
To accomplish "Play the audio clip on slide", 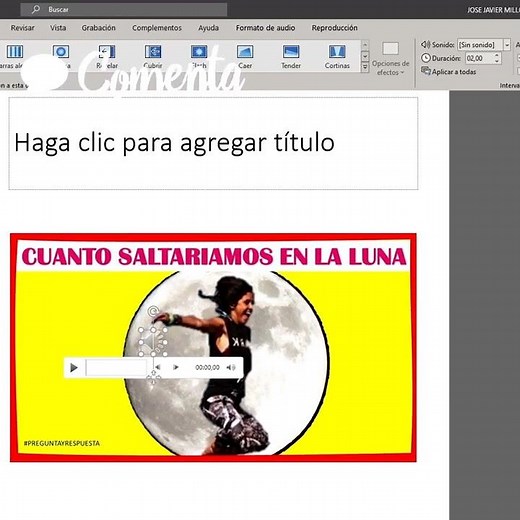I will click(74, 368).
